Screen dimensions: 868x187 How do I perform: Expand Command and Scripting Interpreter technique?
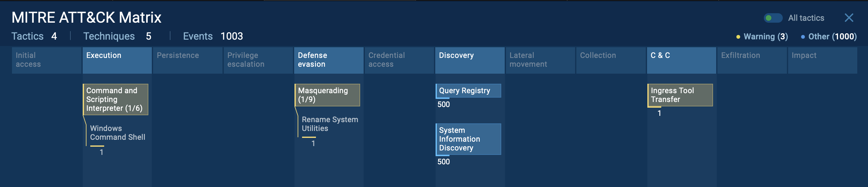click(x=116, y=99)
